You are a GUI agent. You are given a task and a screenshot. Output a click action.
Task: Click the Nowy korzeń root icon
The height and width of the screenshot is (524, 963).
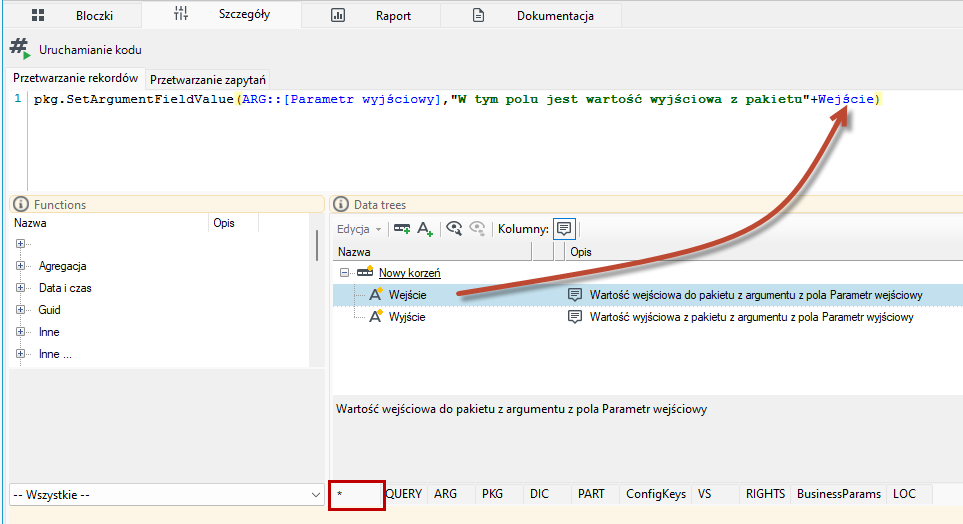coord(365,272)
